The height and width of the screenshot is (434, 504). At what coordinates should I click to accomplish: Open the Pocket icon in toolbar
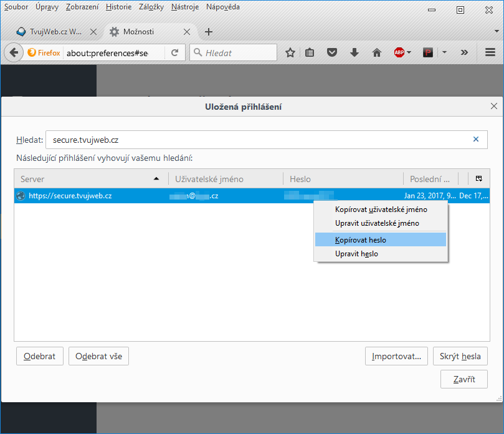click(332, 53)
